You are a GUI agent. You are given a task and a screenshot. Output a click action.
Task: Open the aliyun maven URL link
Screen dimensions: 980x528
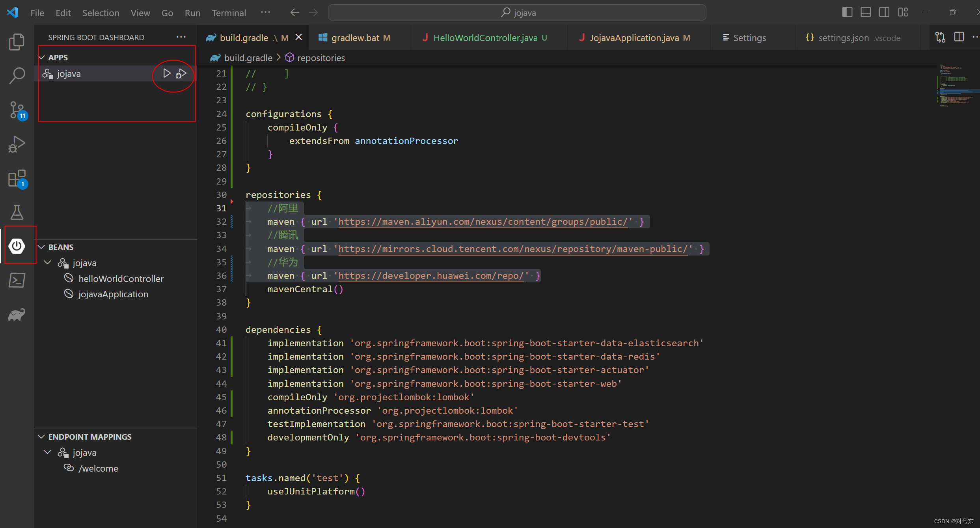tap(483, 222)
